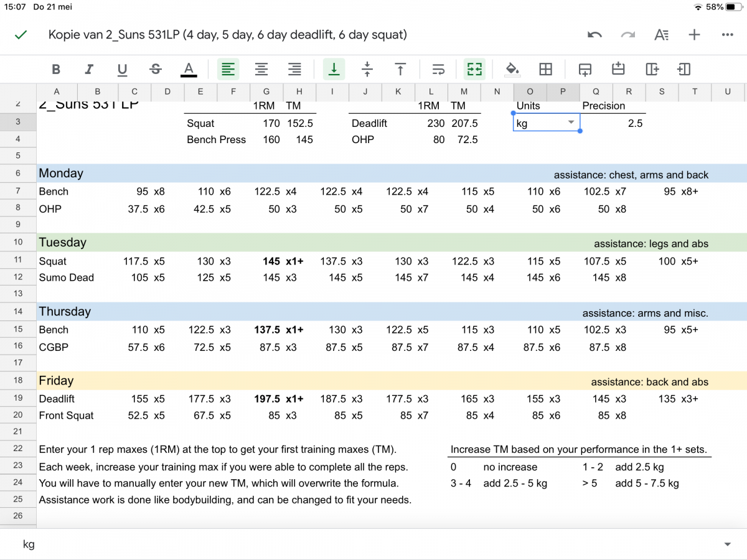Open the fill color bucket
This screenshot has width=747, height=560.
[x=512, y=69]
